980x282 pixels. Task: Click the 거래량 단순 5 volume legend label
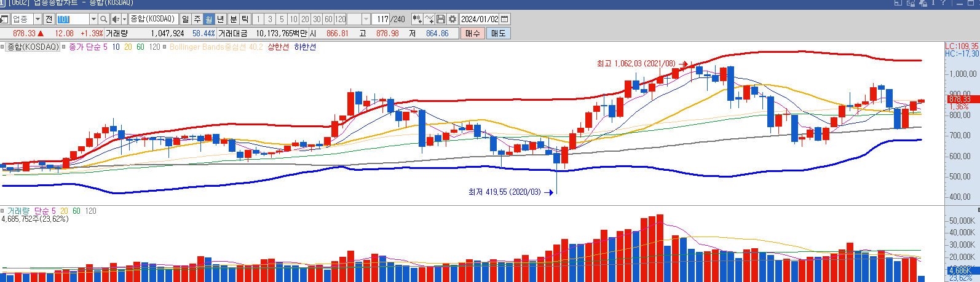click(x=31, y=211)
